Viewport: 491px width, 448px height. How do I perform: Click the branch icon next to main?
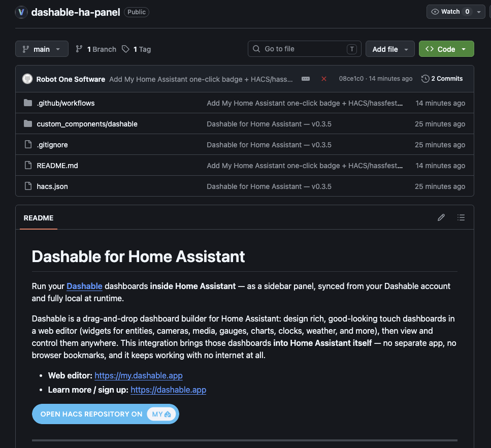[x=26, y=49]
